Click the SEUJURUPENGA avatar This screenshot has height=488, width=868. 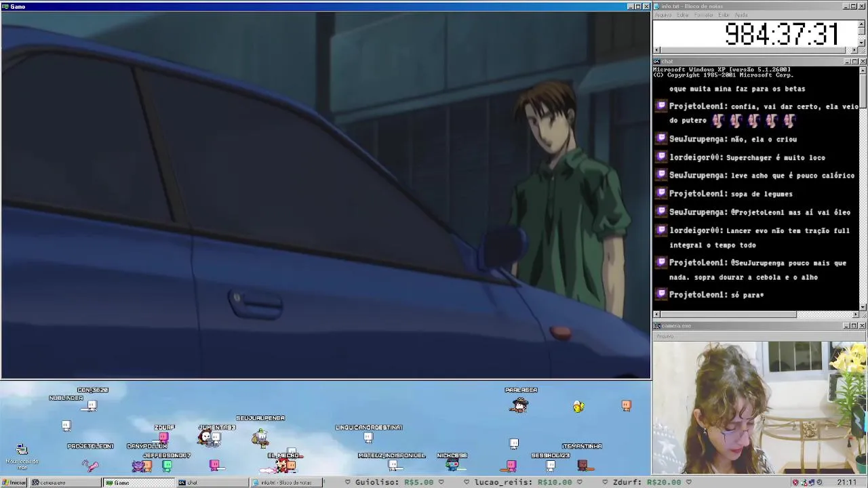260,438
